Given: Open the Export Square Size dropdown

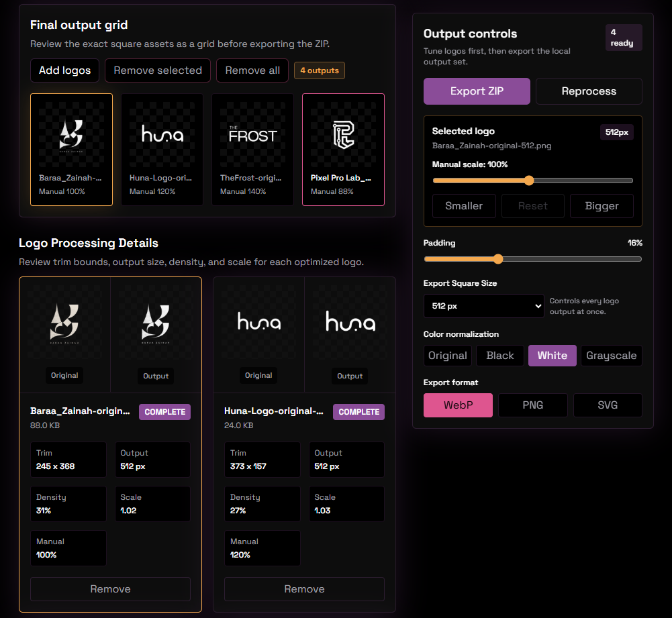Looking at the screenshot, I should point(483,306).
